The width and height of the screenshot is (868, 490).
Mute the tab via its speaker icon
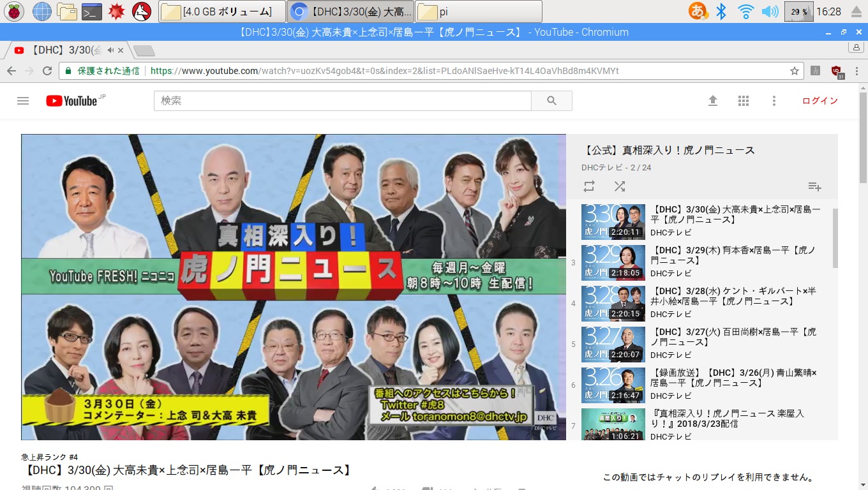click(110, 50)
